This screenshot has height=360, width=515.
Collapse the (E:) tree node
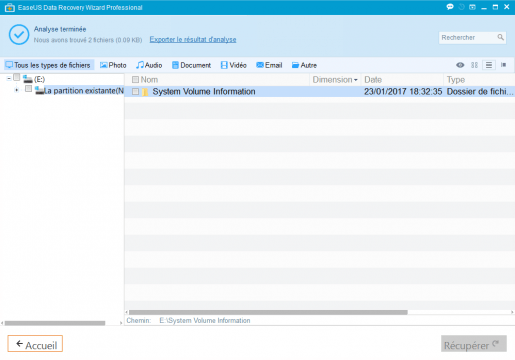(9, 79)
